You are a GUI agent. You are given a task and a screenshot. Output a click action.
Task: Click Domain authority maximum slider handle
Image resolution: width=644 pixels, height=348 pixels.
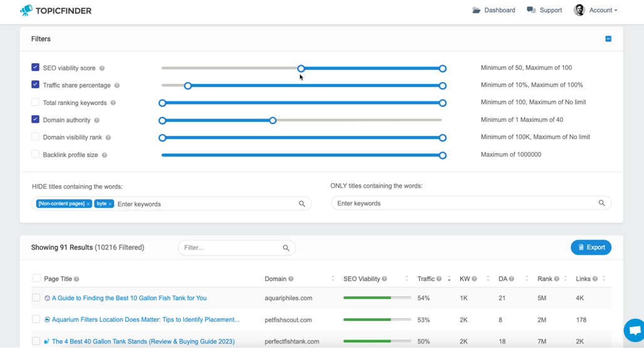tap(273, 120)
